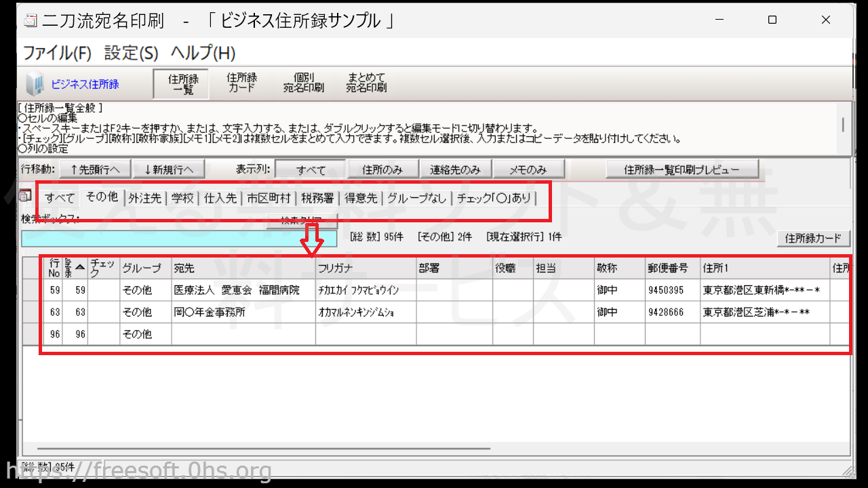868x488 pixels.
Task: Open the ヘルプ(H) menu
Action: click(x=203, y=53)
